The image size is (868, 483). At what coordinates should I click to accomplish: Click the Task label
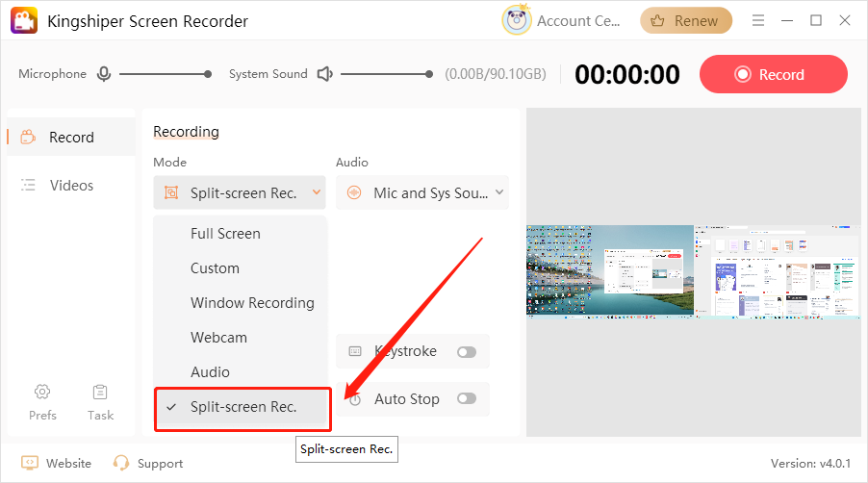100,415
